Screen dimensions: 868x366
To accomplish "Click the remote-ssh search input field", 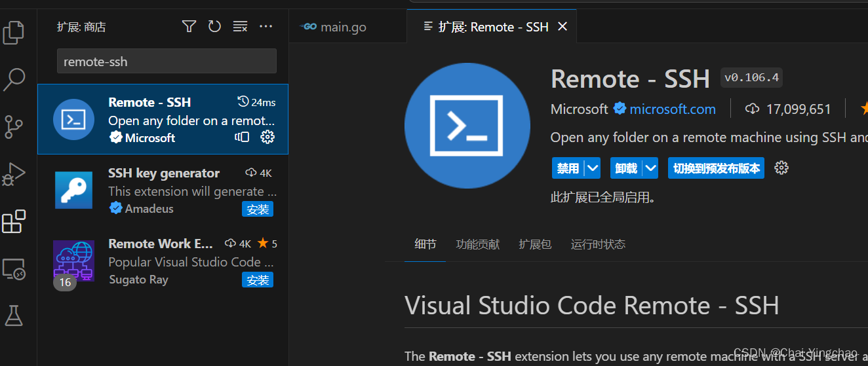I will [167, 62].
